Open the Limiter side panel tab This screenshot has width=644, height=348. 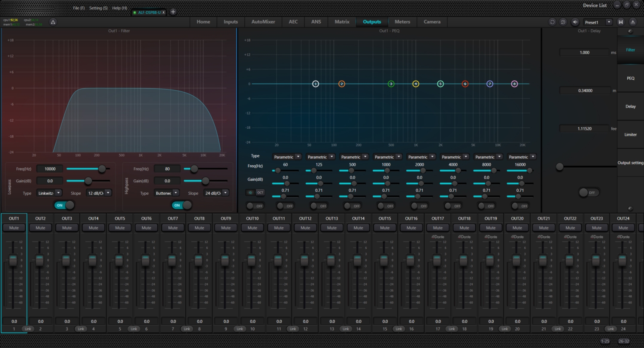630,135
